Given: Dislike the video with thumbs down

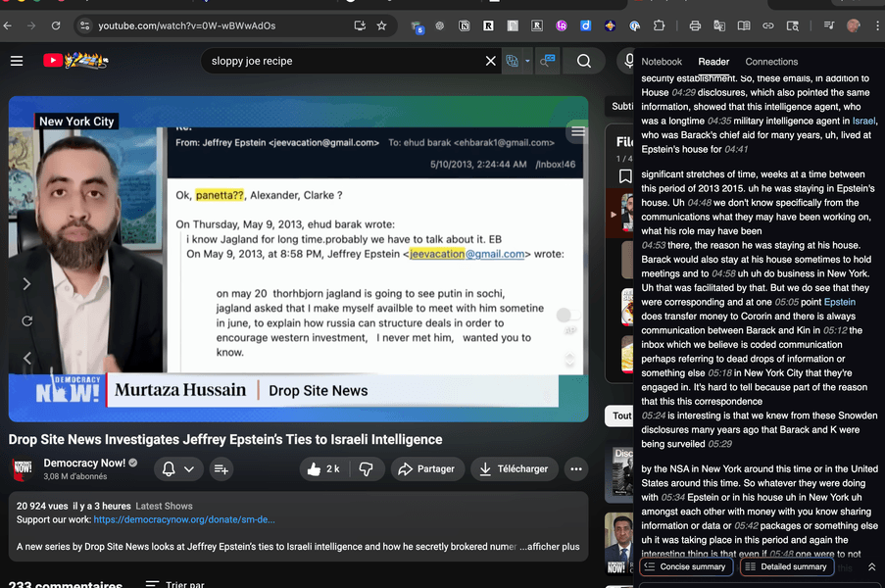Looking at the screenshot, I should coord(366,469).
